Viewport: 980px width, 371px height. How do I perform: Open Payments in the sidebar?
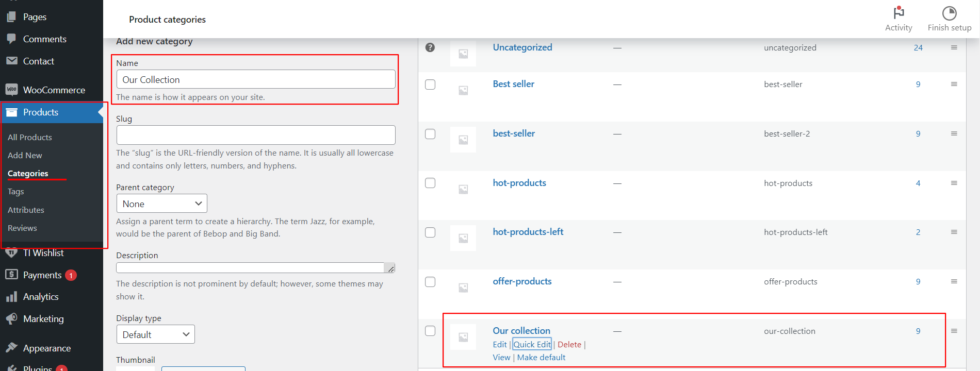coord(42,275)
